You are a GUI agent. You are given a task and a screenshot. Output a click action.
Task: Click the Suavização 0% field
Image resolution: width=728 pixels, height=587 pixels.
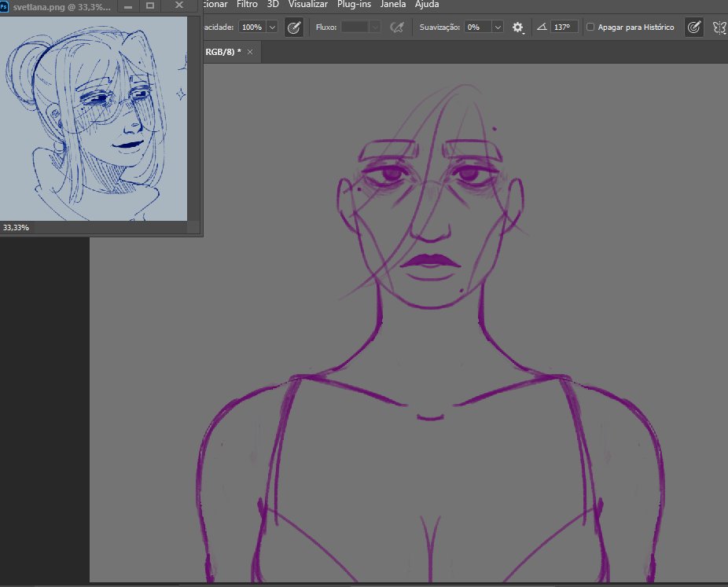click(478, 27)
